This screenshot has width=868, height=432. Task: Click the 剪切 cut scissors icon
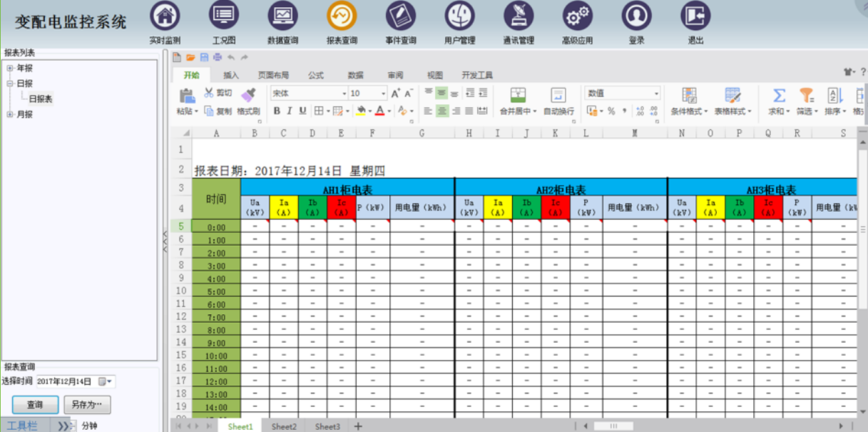click(x=209, y=93)
